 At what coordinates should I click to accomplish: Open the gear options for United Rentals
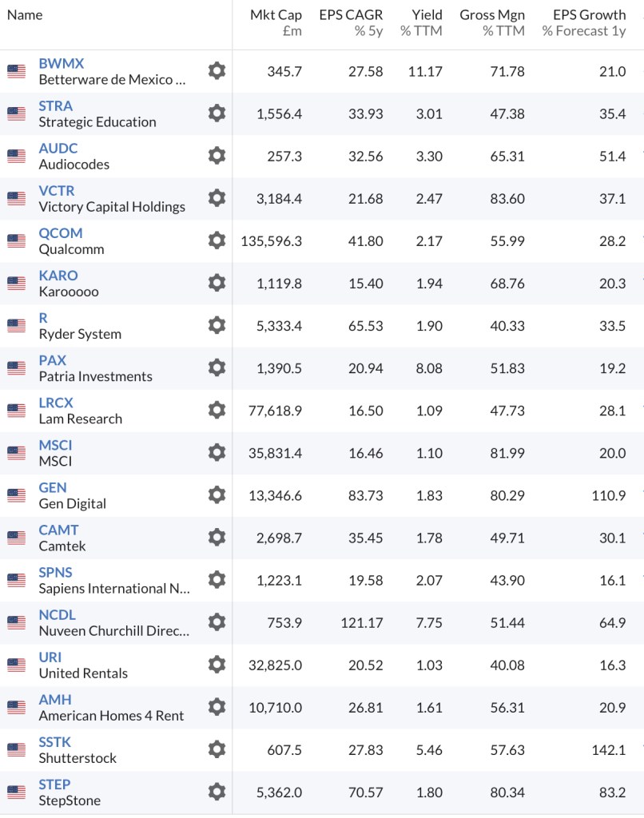point(217,665)
